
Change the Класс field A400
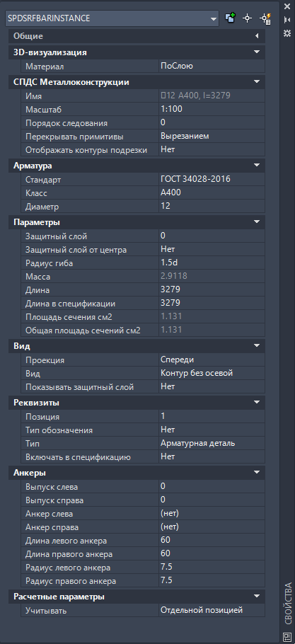coord(212,193)
